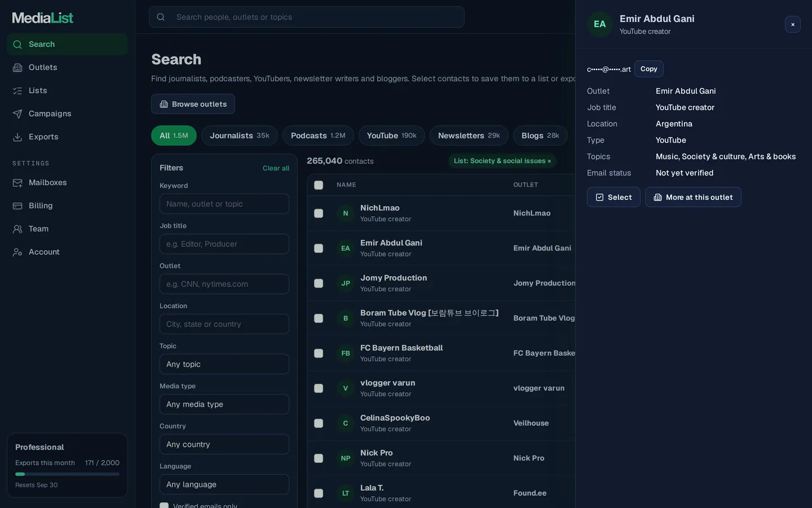This screenshot has width=812, height=508.
Task: Close the Emir Abdul Gani detail panel
Action: (x=792, y=24)
